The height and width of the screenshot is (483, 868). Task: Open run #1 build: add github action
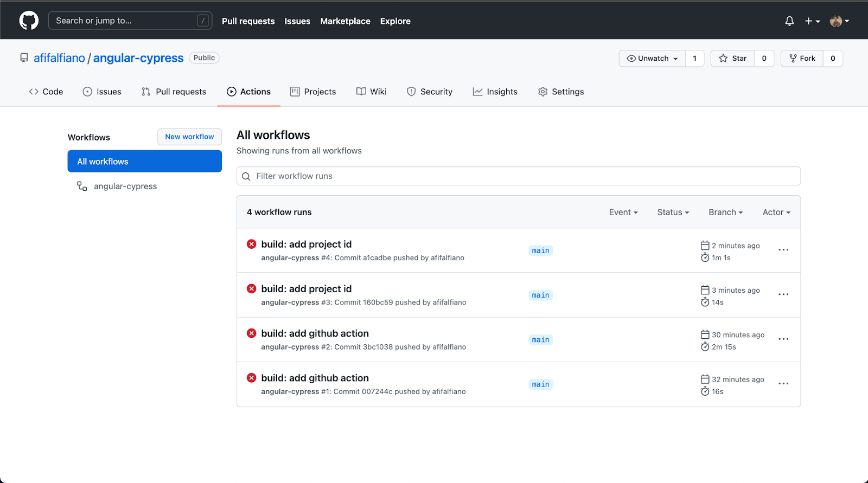point(315,377)
